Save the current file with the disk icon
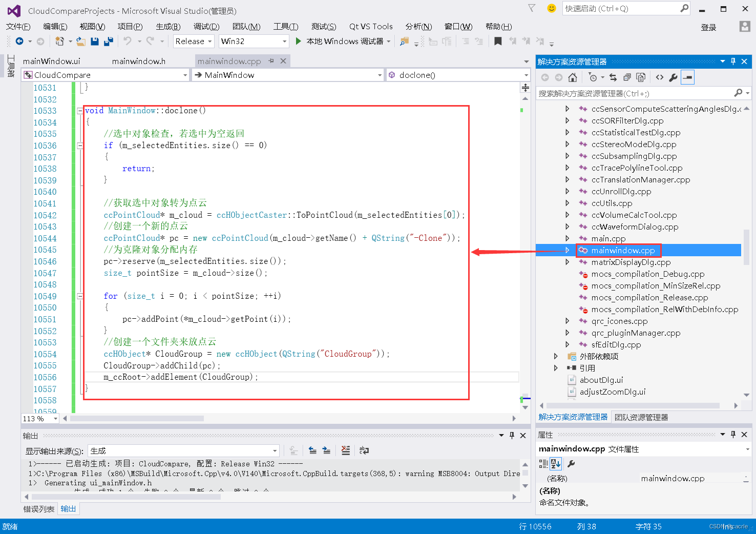 (95, 41)
